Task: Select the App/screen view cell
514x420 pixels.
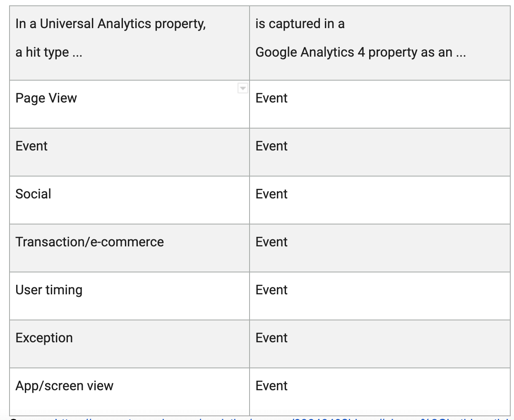Action: (x=130, y=392)
